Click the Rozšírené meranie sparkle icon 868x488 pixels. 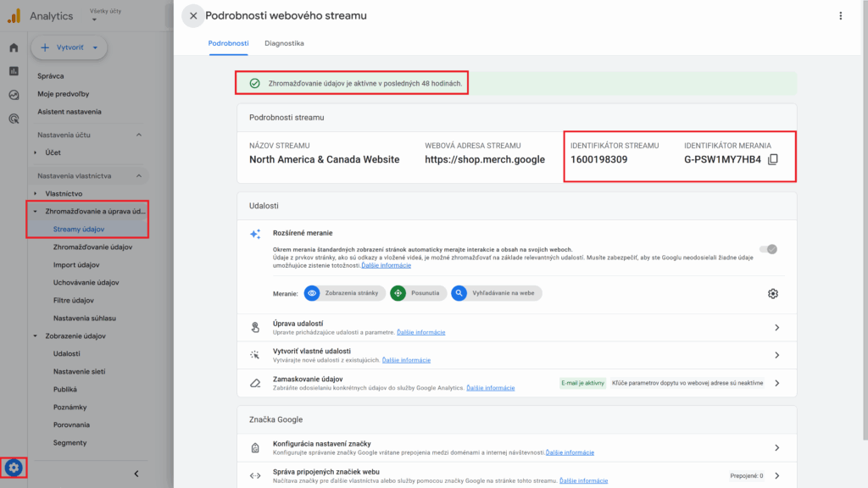pos(255,234)
